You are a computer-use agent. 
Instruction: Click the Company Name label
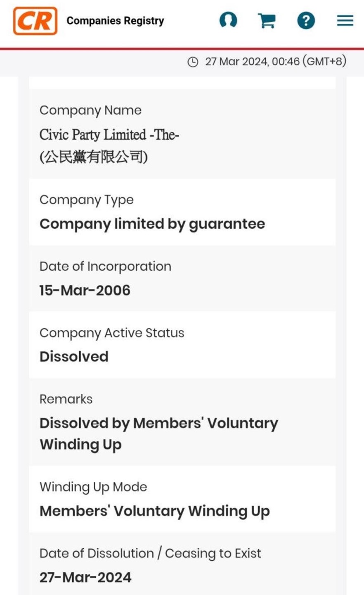[x=90, y=110]
